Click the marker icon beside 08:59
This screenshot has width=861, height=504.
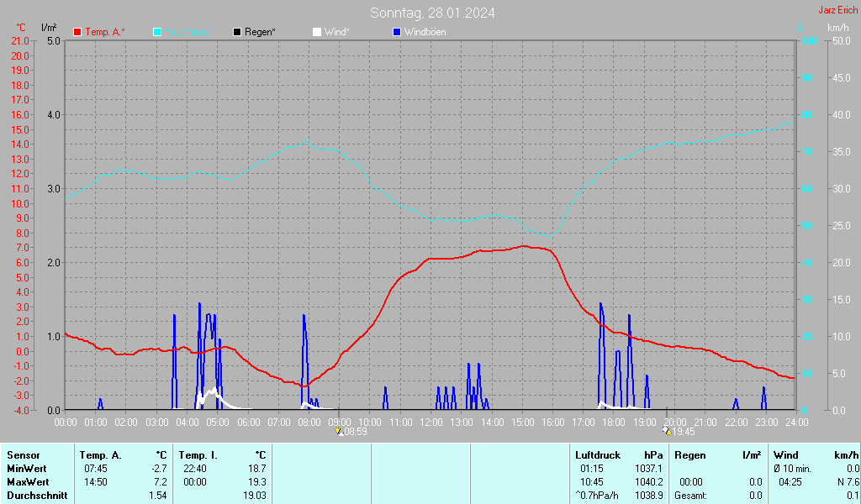tap(339, 432)
